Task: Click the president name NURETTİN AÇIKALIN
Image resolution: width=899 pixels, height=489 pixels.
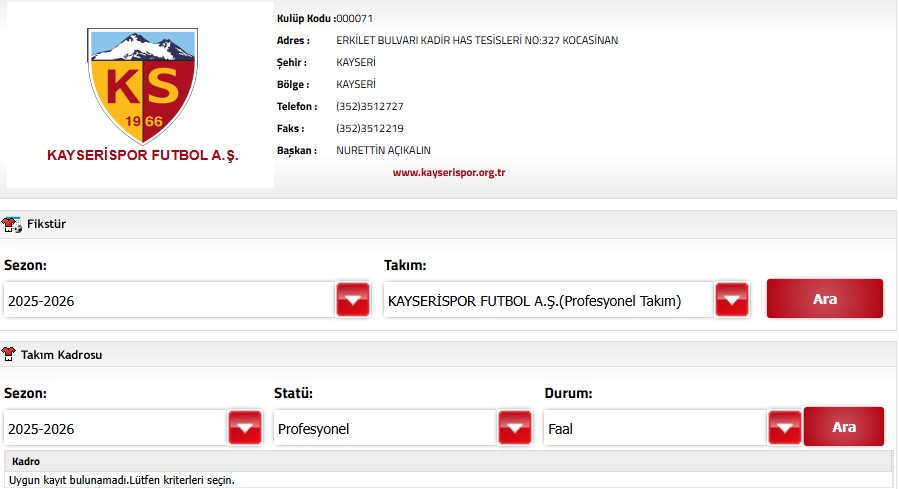Action: (x=383, y=150)
